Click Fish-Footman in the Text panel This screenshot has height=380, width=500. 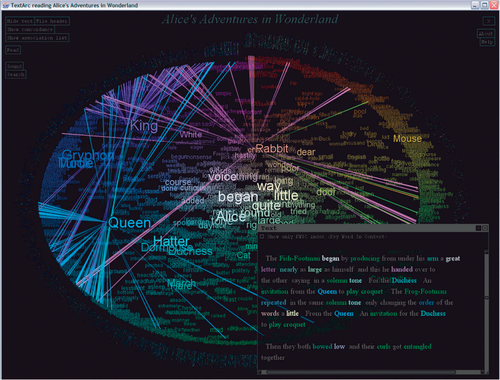click(x=299, y=258)
